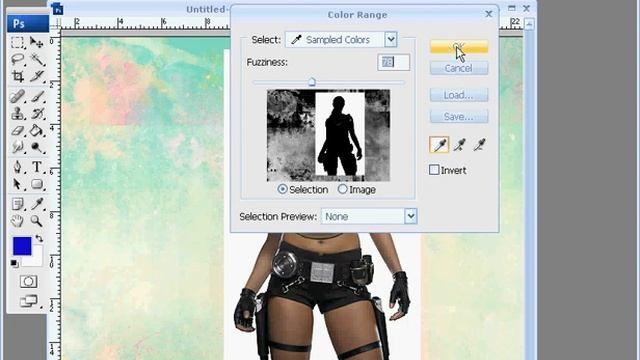Select the History Brush tool
Viewport: 640px width, 360px height.
pos(37,113)
